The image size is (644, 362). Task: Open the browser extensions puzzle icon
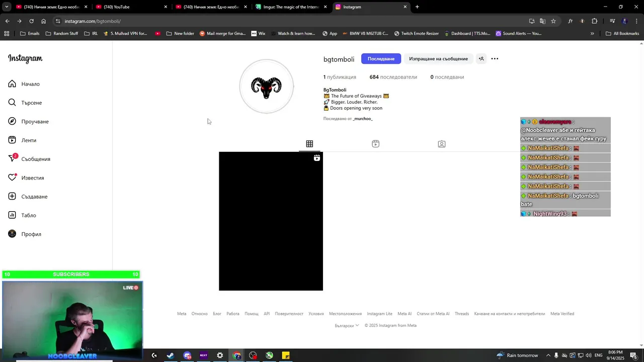point(595,21)
